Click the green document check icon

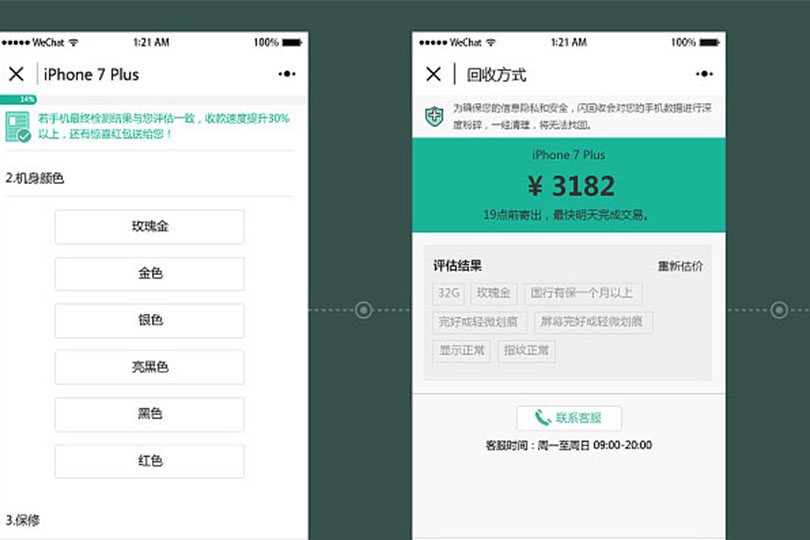pos(18,126)
